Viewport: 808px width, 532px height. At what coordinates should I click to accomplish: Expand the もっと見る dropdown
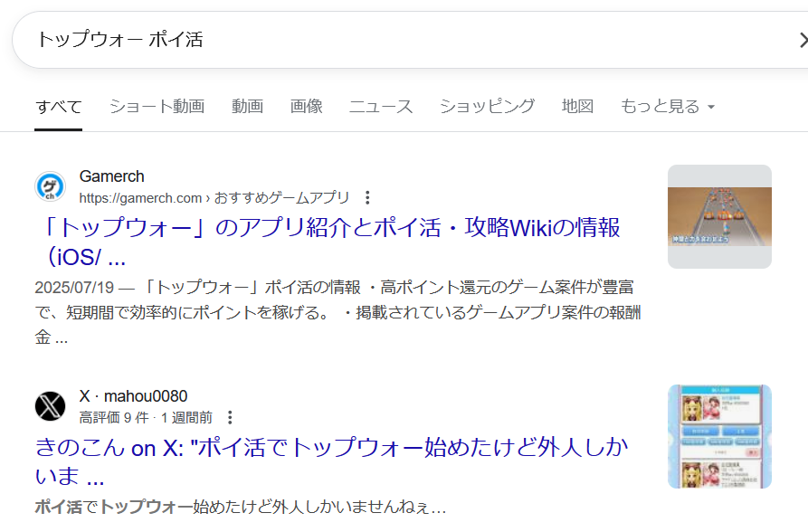click(668, 107)
